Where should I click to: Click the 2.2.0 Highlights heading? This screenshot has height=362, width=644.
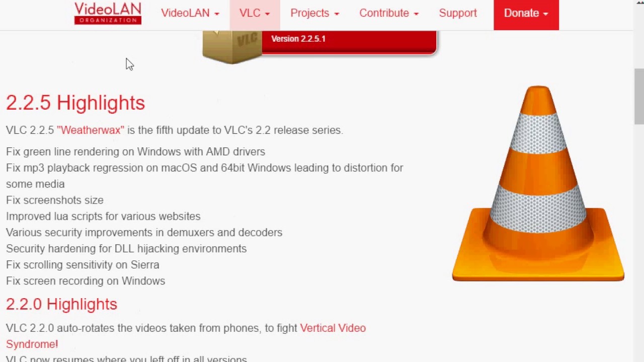coord(61,304)
